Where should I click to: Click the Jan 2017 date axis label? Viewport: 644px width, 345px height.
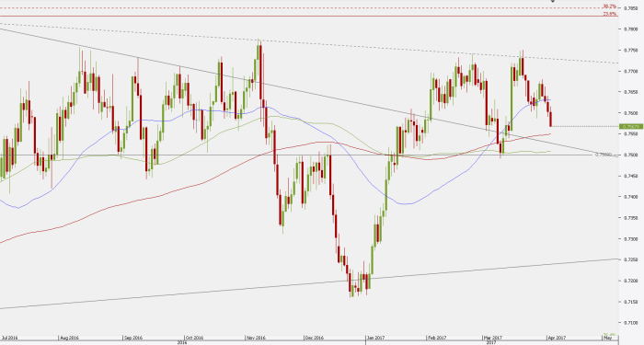(x=375, y=338)
